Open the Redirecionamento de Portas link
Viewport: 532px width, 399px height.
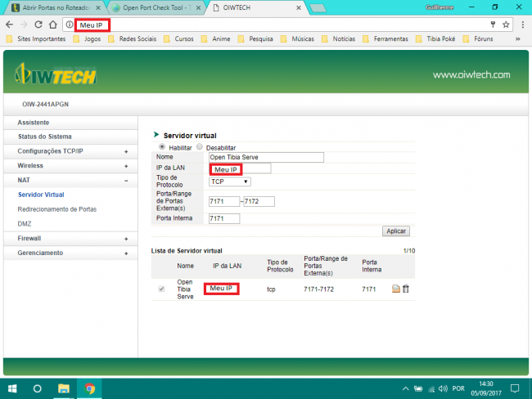(57, 209)
